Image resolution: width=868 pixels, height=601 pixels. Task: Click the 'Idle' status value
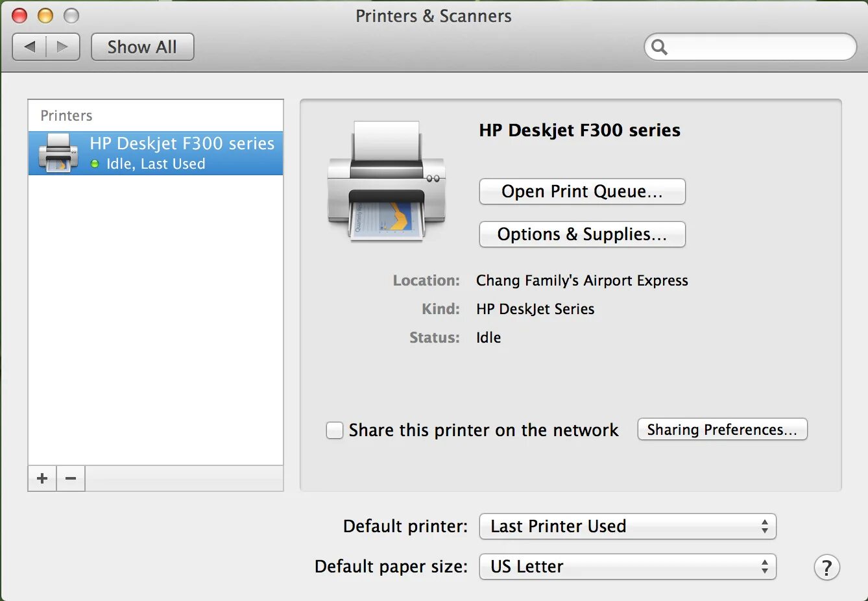tap(488, 337)
